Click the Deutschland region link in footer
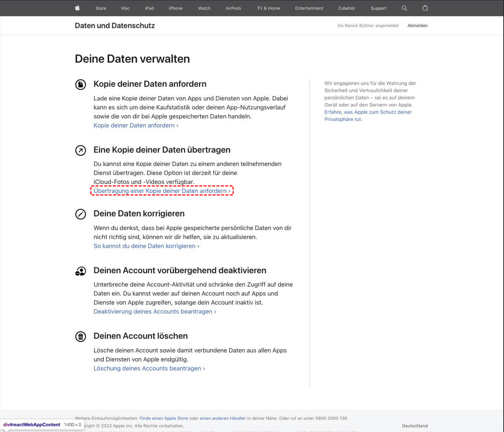The image size is (504, 432). [x=415, y=426]
